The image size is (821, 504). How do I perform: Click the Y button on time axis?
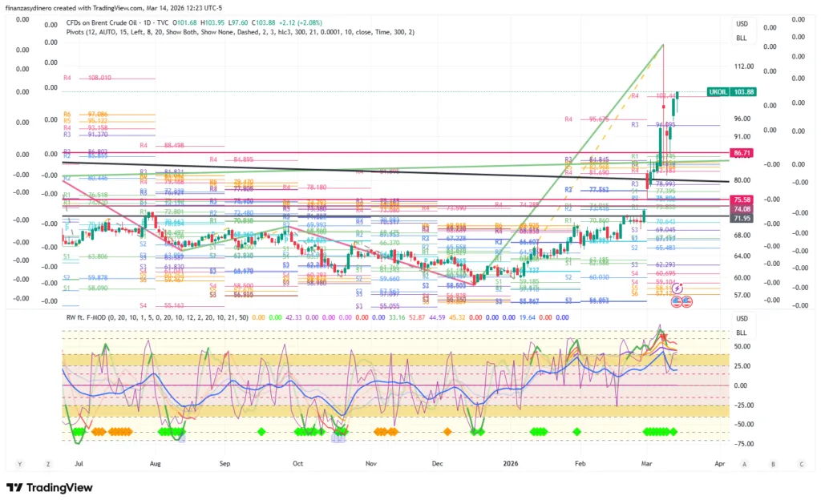click(19, 464)
